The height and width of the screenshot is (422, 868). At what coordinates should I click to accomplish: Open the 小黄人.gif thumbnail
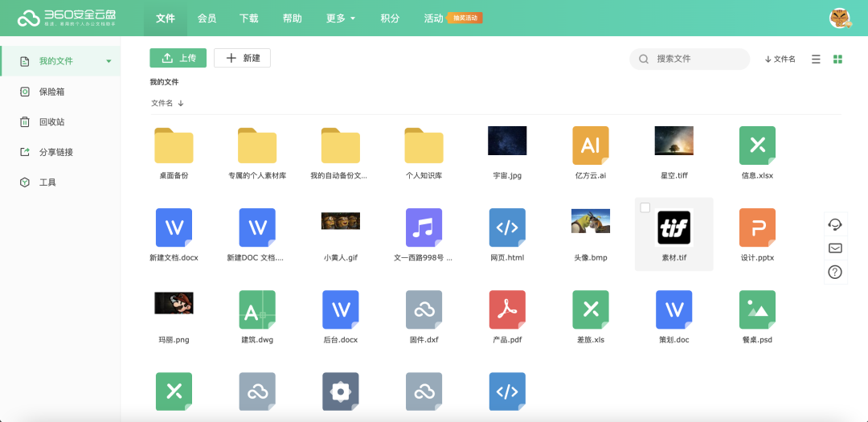[341, 221]
